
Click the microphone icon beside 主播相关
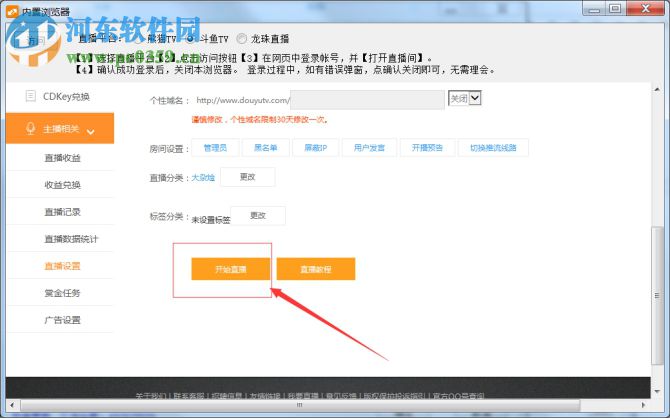tap(30, 129)
